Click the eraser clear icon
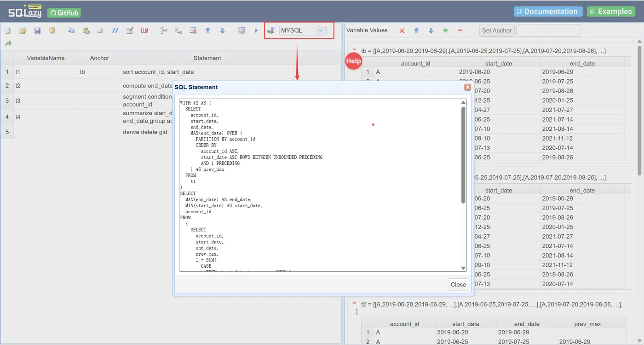Image resolution: width=644 pixels, height=345 pixels. pos(100,30)
